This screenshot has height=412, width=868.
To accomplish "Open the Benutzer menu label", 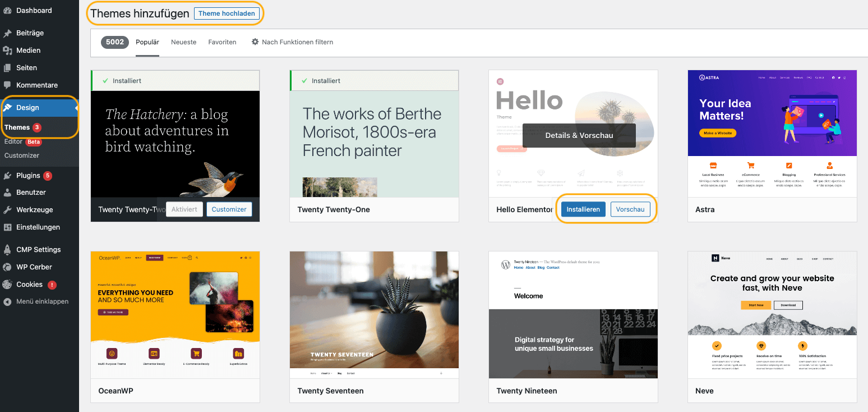I will [x=31, y=193].
